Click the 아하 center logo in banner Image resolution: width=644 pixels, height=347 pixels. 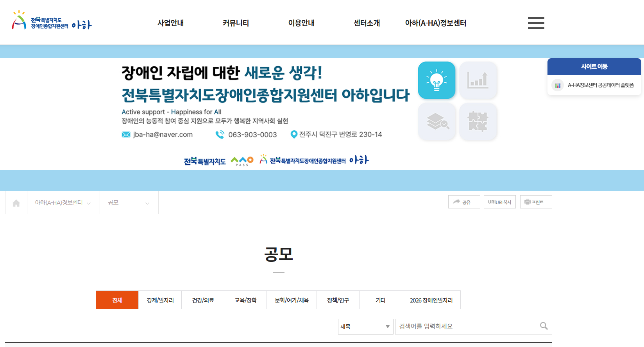tap(314, 160)
